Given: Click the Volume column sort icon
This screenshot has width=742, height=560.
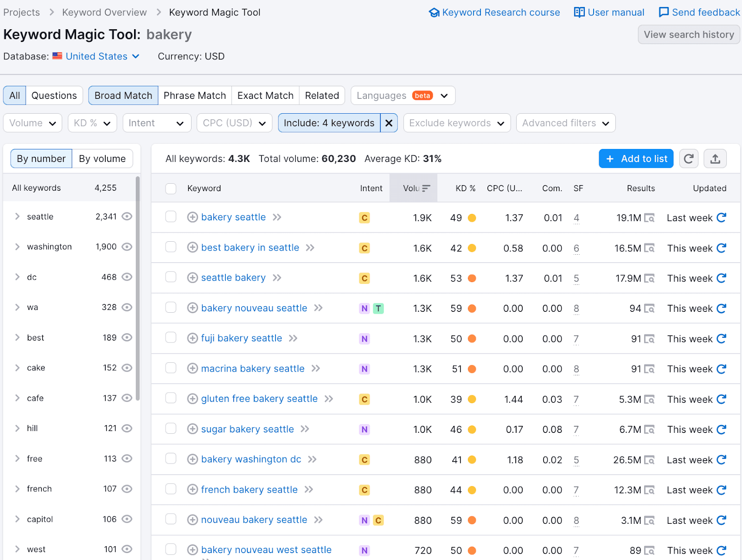Looking at the screenshot, I should click(426, 188).
